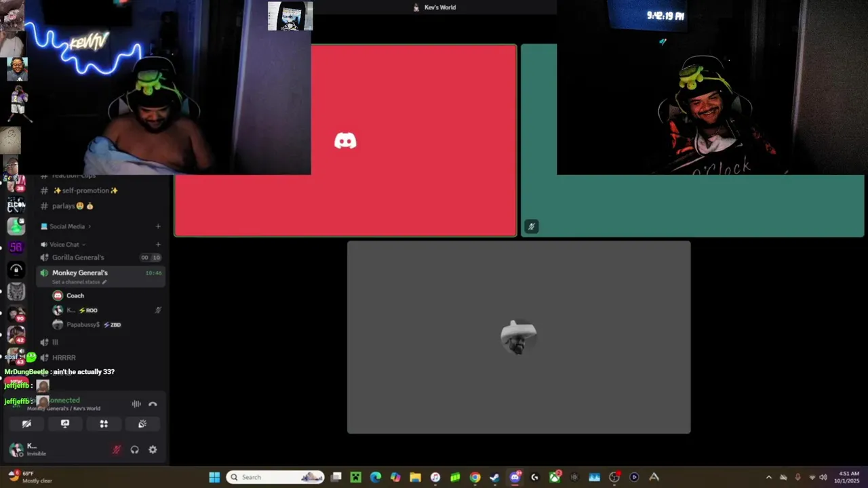Collapse the Social Media category
The image size is (868, 488).
click(x=66, y=226)
